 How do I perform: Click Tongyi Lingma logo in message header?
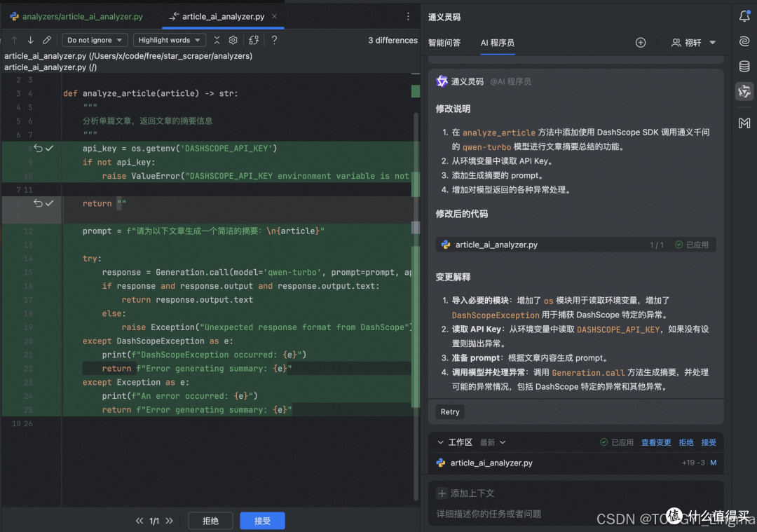tap(442, 81)
